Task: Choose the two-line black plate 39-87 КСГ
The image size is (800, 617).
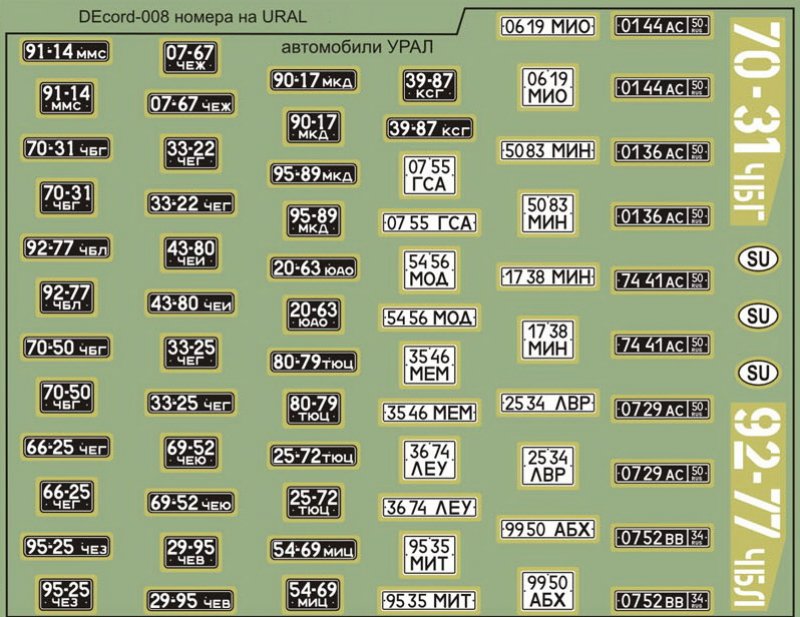Action: [x=429, y=85]
